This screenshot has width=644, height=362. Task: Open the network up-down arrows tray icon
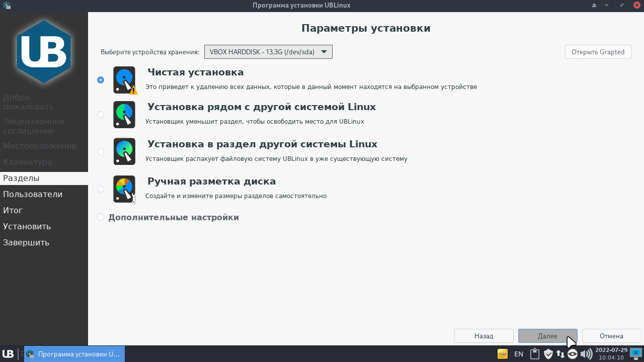pyautogui.click(x=560, y=354)
